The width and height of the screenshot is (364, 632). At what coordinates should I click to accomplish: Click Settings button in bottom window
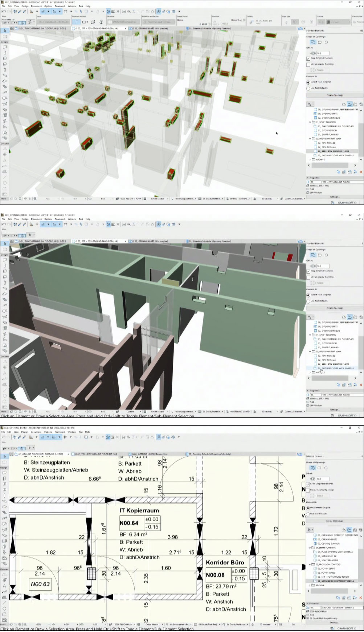point(334,623)
